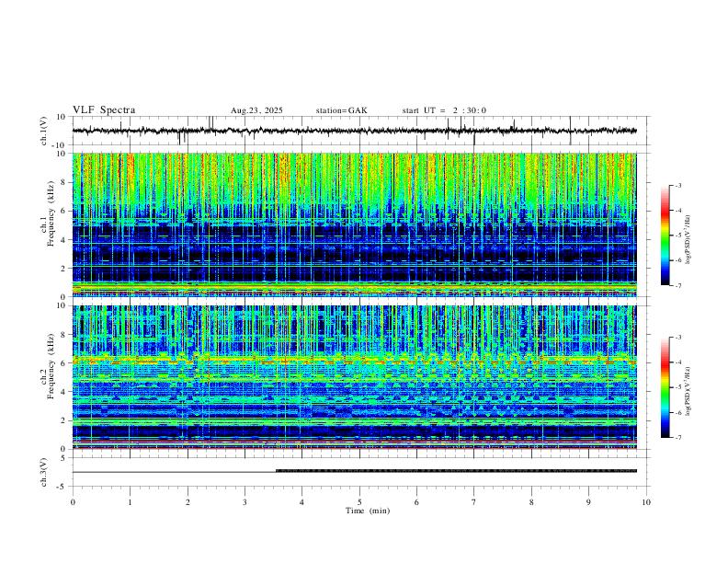Click the 'ch.1(V)' waveform axis label

pyautogui.click(x=44, y=131)
